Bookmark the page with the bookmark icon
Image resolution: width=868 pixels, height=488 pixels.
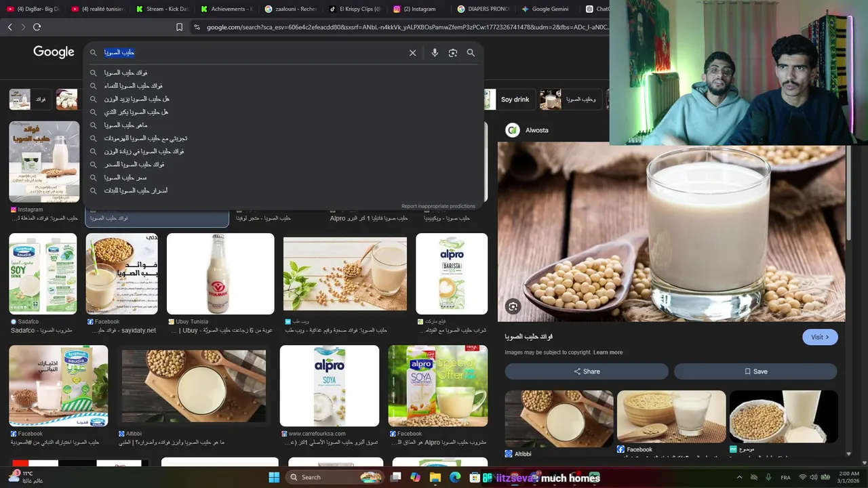pos(179,27)
